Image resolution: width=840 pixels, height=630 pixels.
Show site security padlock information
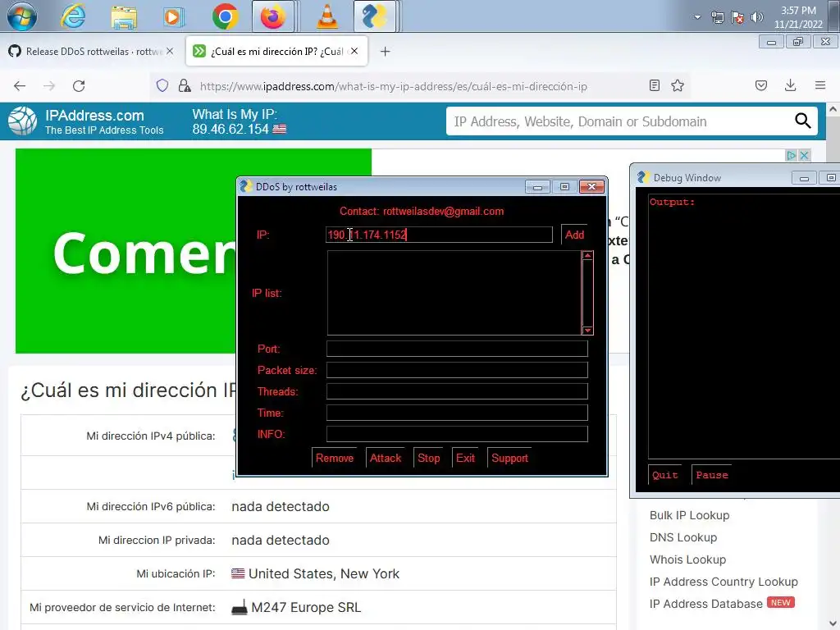tap(185, 85)
